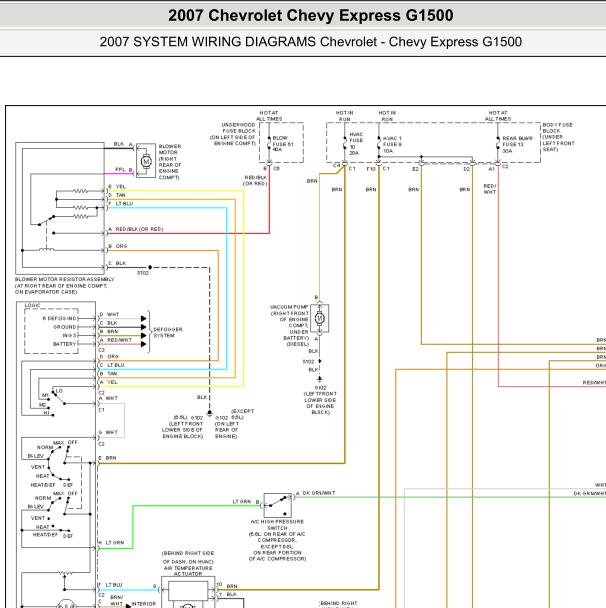Click the HOT AT ALL TIMES label above the underhood fuse block
Image resolution: width=606 pixels, height=608 pixels.
click(x=269, y=116)
